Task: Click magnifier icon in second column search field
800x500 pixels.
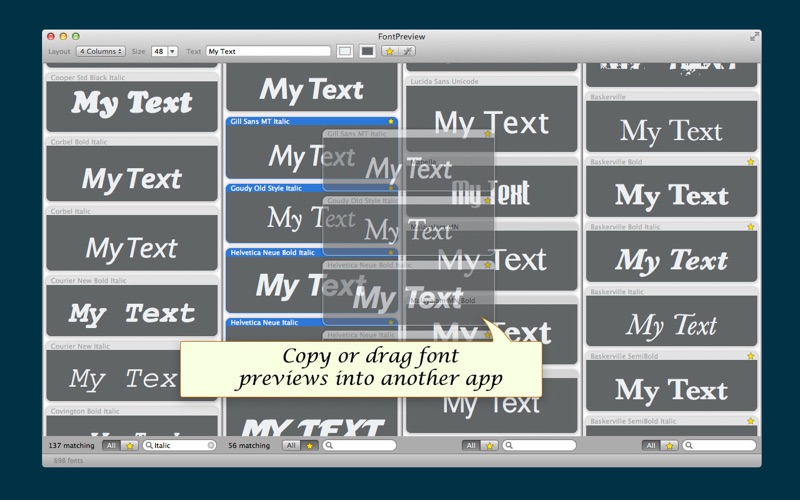Action: tap(329, 445)
